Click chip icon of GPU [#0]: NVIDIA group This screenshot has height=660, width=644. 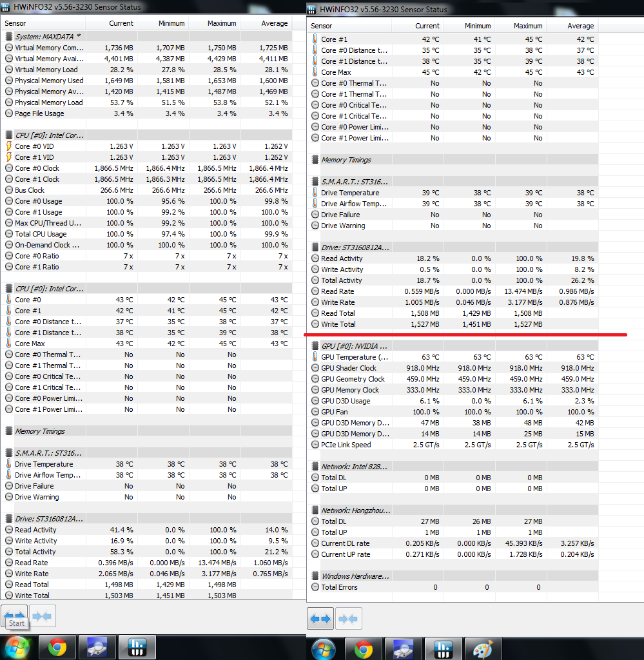point(315,346)
